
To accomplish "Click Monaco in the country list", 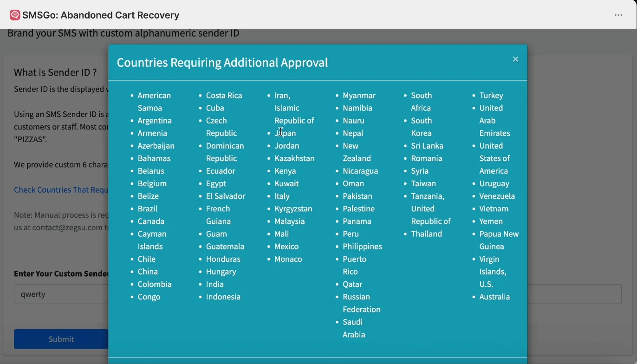I will pos(288,259).
